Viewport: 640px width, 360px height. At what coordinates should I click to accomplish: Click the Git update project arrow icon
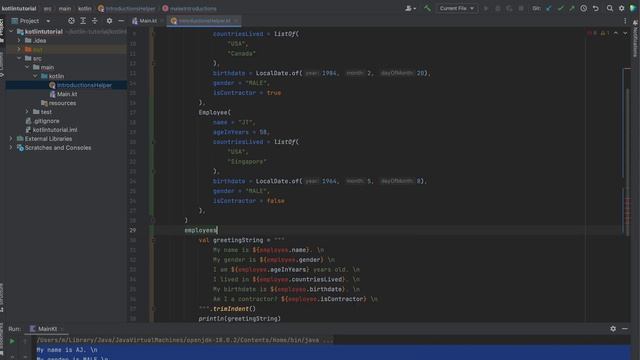click(x=549, y=8)
